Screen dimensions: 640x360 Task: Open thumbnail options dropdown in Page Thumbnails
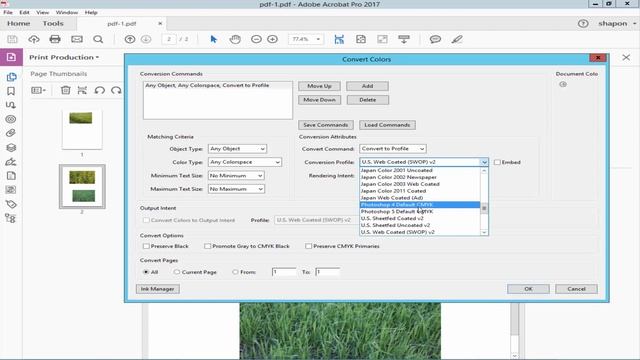tap(39, 90)
